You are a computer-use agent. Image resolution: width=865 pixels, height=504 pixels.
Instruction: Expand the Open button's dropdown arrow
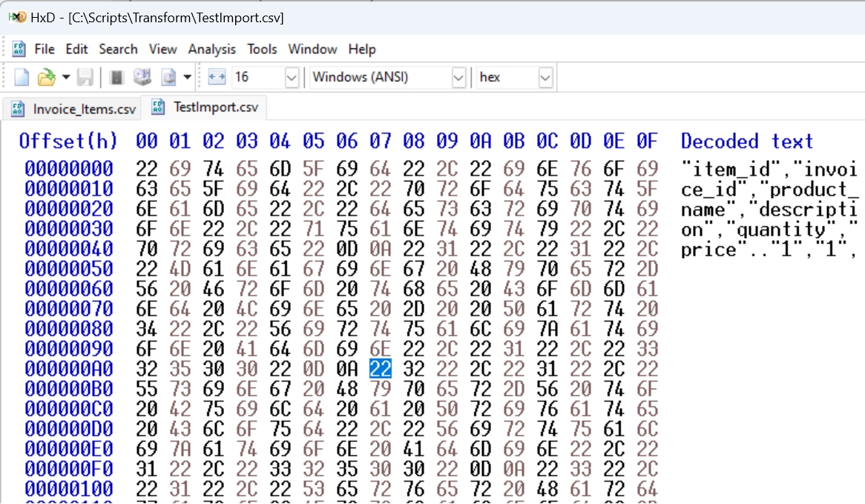[66, 76]
